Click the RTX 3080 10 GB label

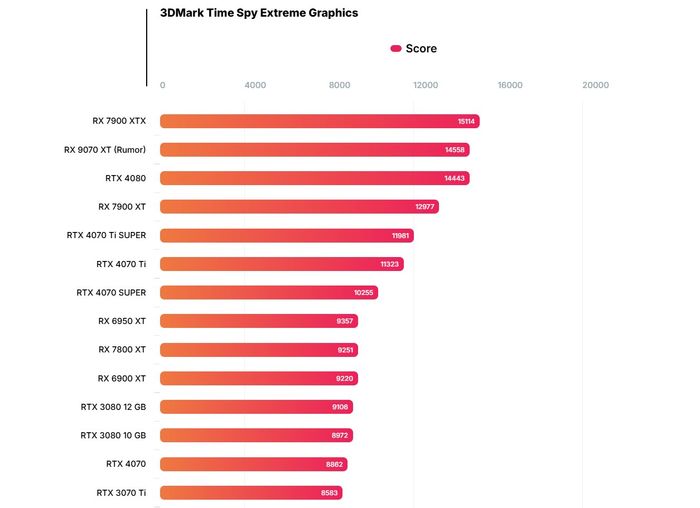pos(113,435)
